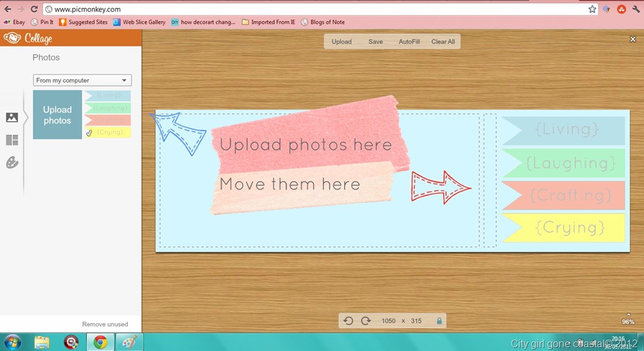Open the Layouts grid icon in sidebar
The image size is (644, 351).
(12, 140)
